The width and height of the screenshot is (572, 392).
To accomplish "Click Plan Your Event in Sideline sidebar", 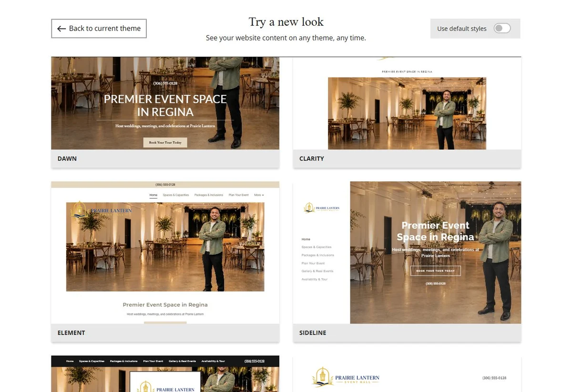I will coord(313,263).
